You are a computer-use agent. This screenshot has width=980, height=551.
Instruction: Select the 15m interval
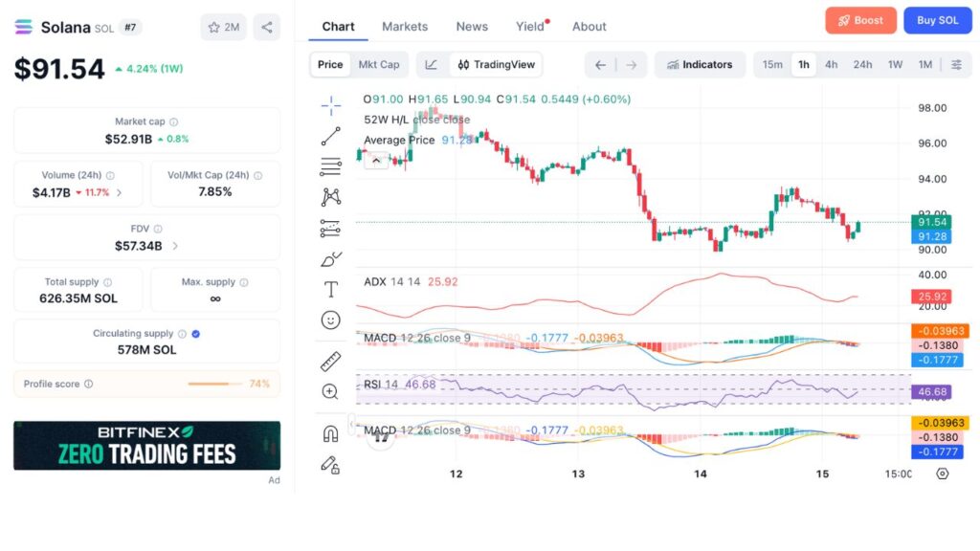772,64
